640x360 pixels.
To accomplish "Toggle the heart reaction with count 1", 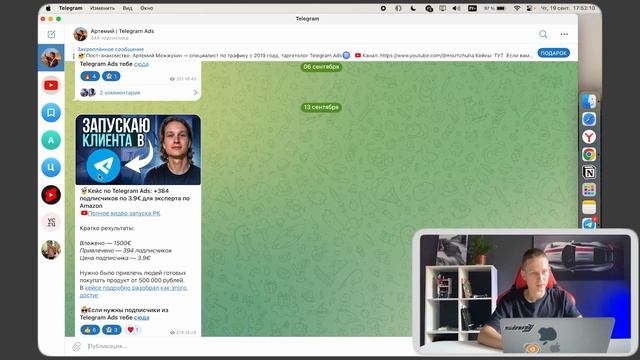I will [133, 330].
